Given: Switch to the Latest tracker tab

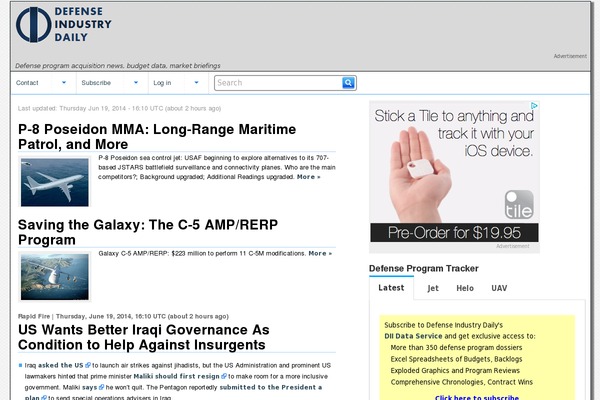Looking at the screenshot, I should 391,288.
